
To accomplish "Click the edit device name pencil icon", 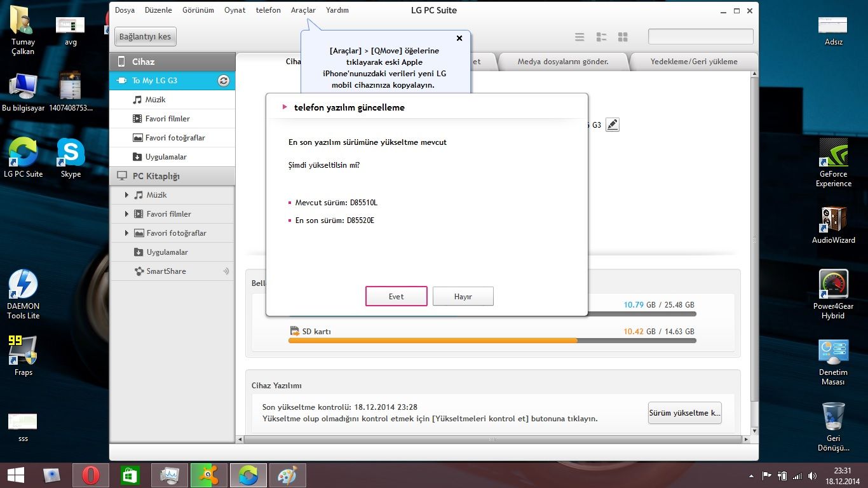I will click(612, 125).
